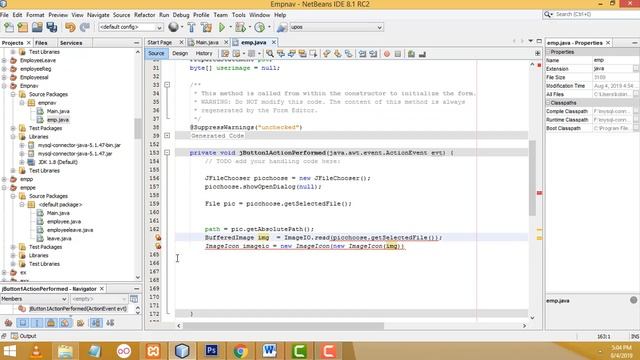This screenshot has height=360, width=640.
Task: Click the error glyph beside ImageIcon line
Action: (158, 246)
